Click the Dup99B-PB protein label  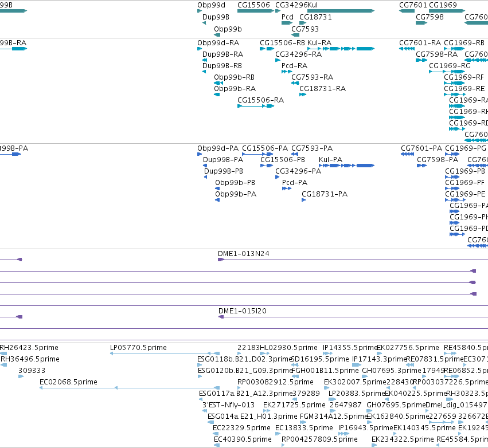[224, 171]
